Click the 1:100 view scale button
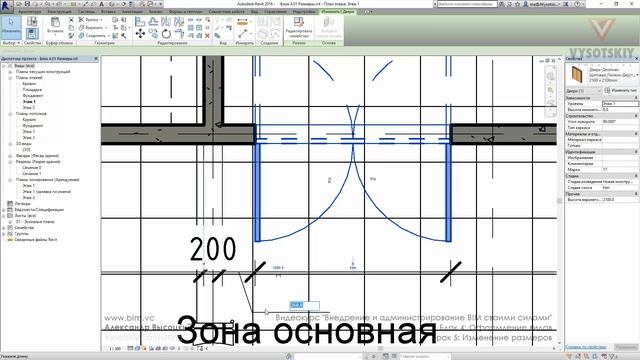 115,349
